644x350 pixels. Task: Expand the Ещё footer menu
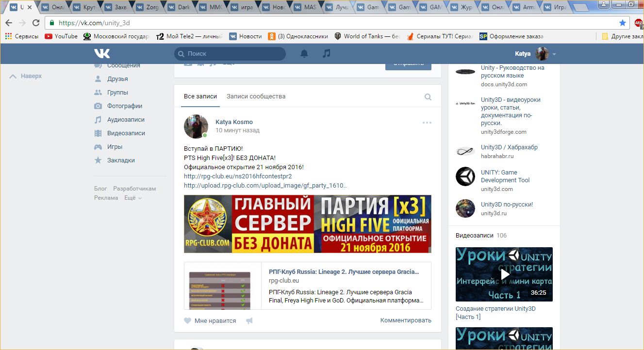(x=132, y=198)
